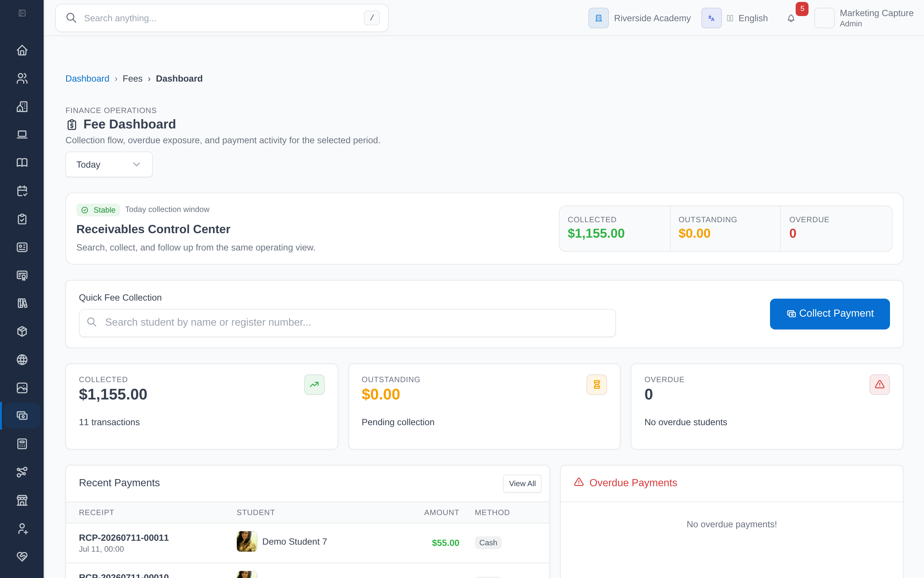Open the handshake heart icon in sidebar
Image resolution: width=924 pixels, height=578 pixels.
22,556
